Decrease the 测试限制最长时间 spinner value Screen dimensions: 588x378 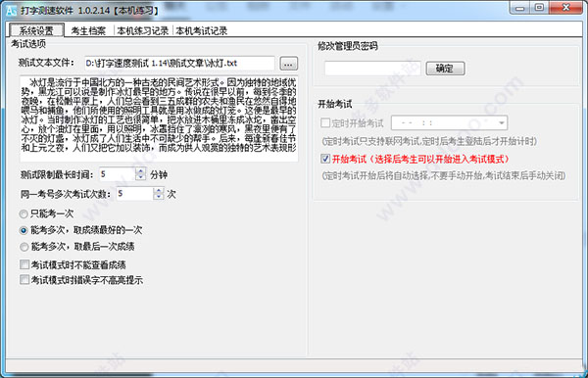coord(140,177)
